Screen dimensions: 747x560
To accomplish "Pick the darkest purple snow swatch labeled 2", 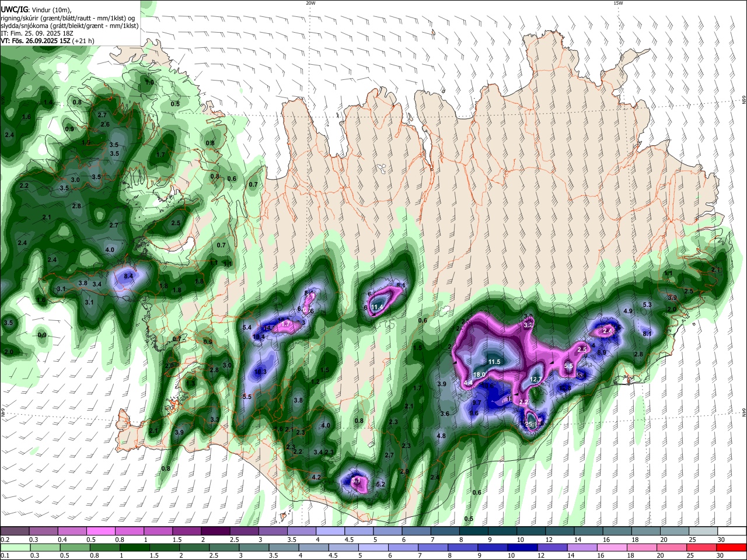I will click(x=215, y=531).
